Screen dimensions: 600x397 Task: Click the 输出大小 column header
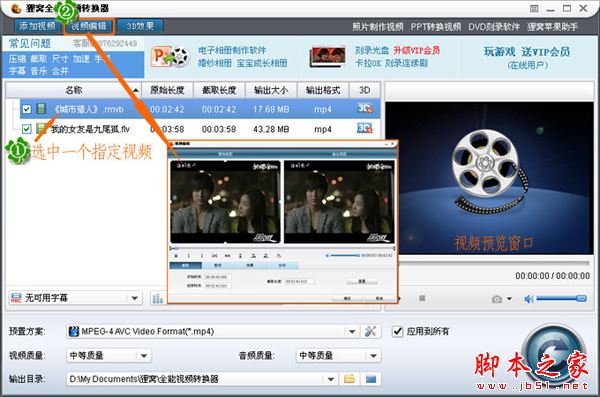click(271, 90)
